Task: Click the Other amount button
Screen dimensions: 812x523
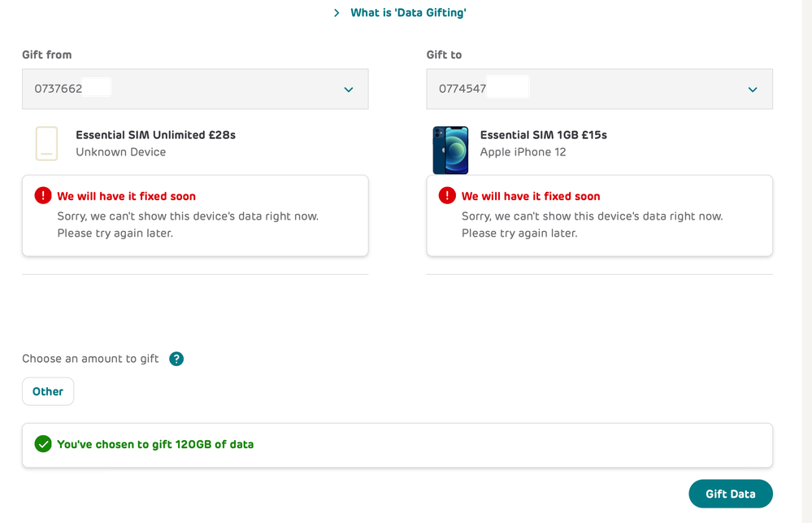Action: (48, 391)
